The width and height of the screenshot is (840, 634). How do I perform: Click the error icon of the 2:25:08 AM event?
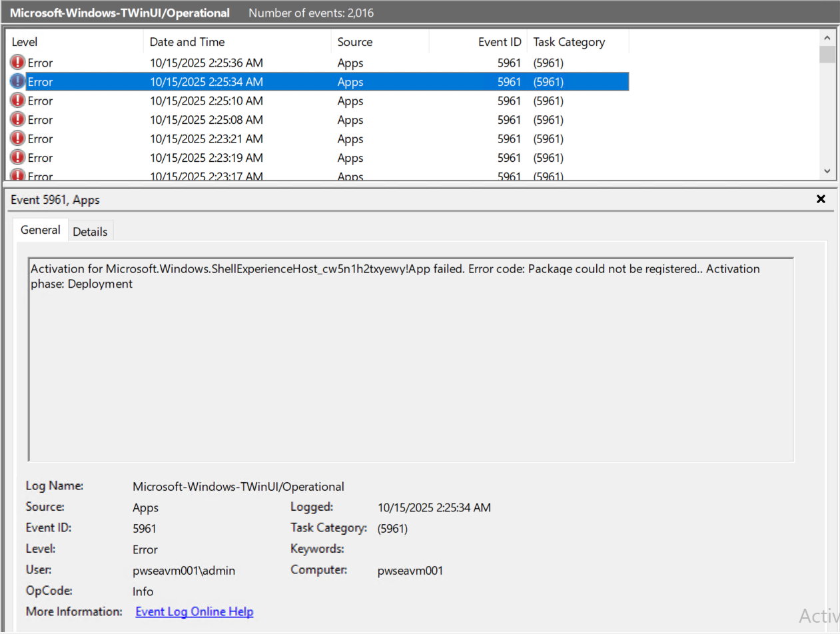tap(17, 120)
